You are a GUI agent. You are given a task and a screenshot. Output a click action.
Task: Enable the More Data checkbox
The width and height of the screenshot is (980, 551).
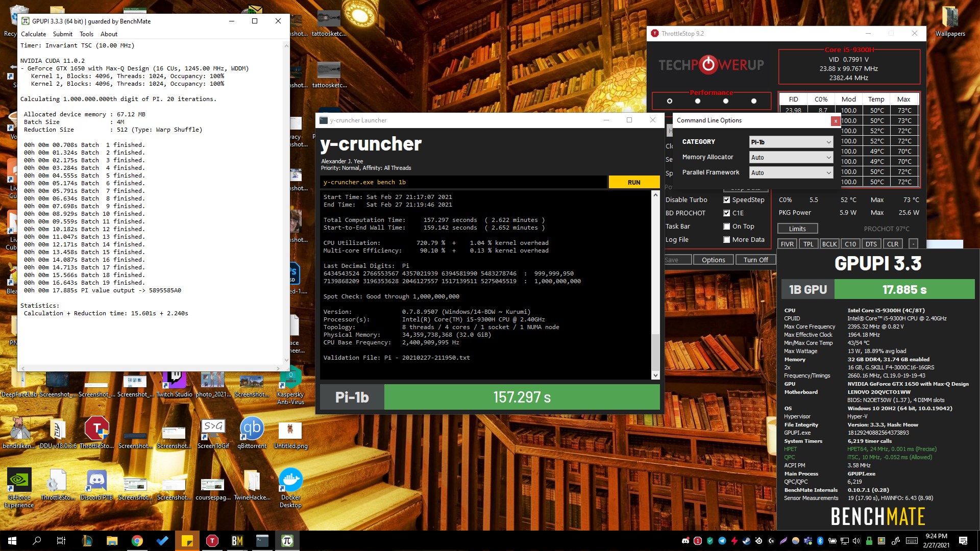pos(726,240)
